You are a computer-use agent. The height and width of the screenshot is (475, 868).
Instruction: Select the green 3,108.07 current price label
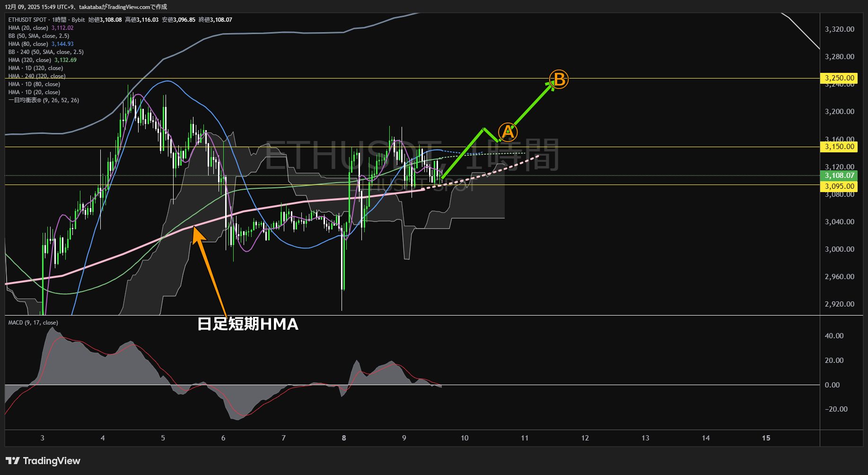(839, 176)
